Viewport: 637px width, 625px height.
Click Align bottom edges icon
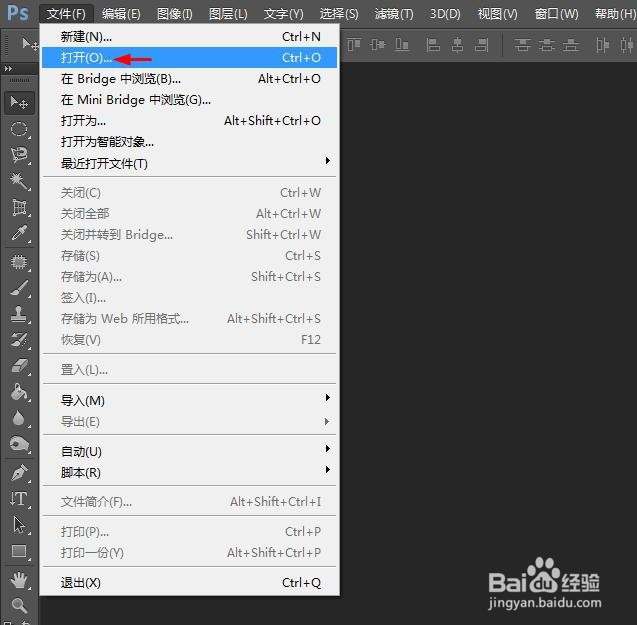click(402, 44)
